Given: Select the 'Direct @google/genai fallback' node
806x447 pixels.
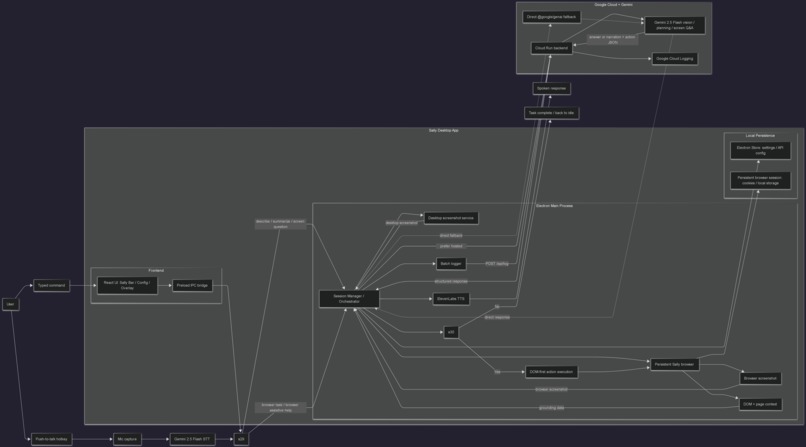Looking at the screenshot, I should tap(552, 17).
